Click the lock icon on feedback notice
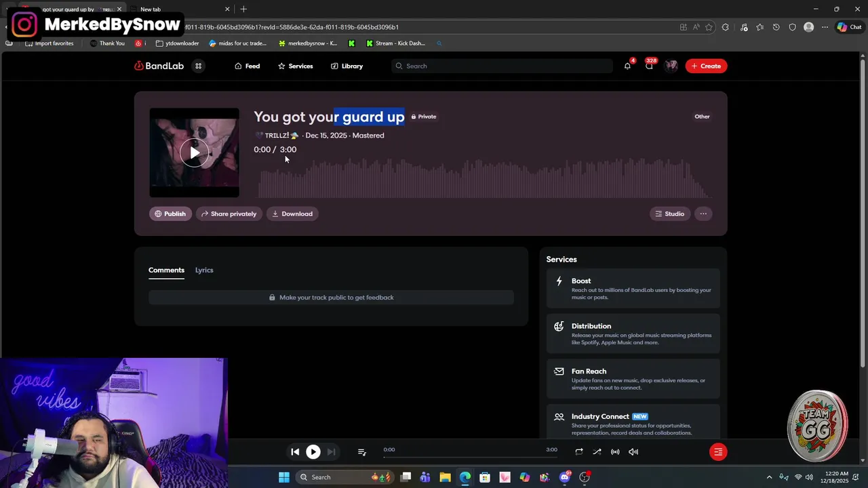The image size is (868, 488). coord(272,298)
